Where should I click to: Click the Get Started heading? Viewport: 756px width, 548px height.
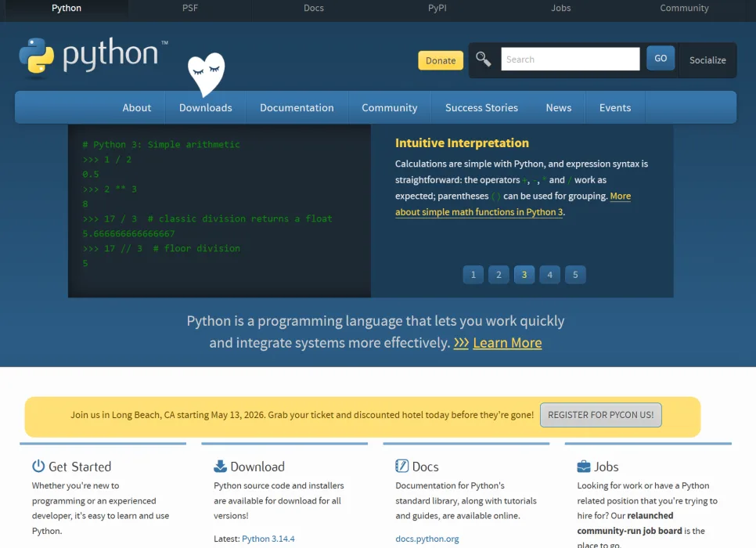(x=80, y=467)
